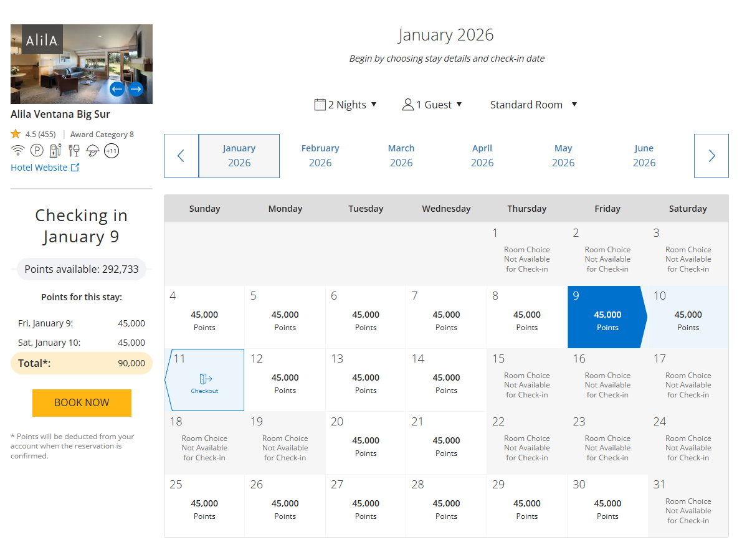Click the Wi-Fi amenity icon
Viewport: 742px width, 560px height.
click(x=18, y=151)
